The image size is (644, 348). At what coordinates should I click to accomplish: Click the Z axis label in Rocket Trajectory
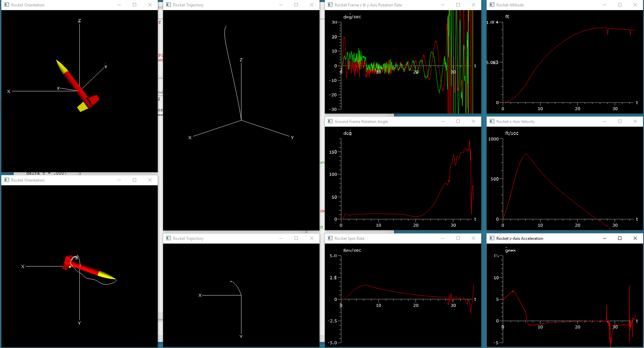pos(241,60)
